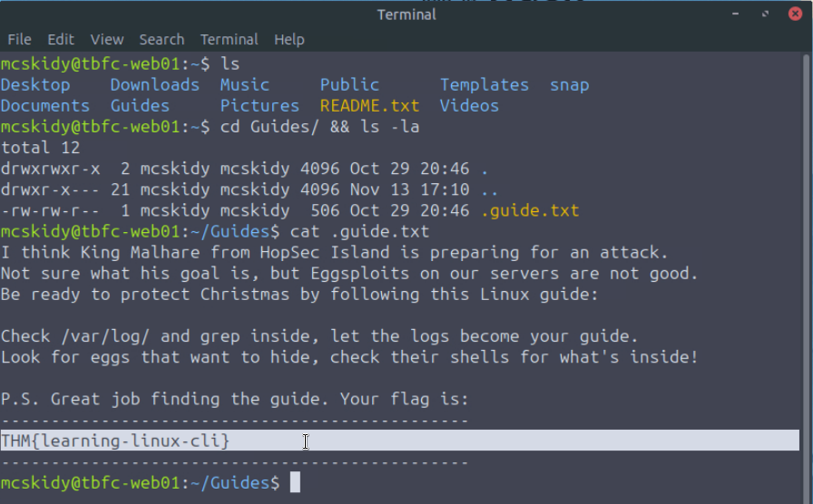Click README.txt in the ls output
Screen dimensions: 813x504
[369, 106]
